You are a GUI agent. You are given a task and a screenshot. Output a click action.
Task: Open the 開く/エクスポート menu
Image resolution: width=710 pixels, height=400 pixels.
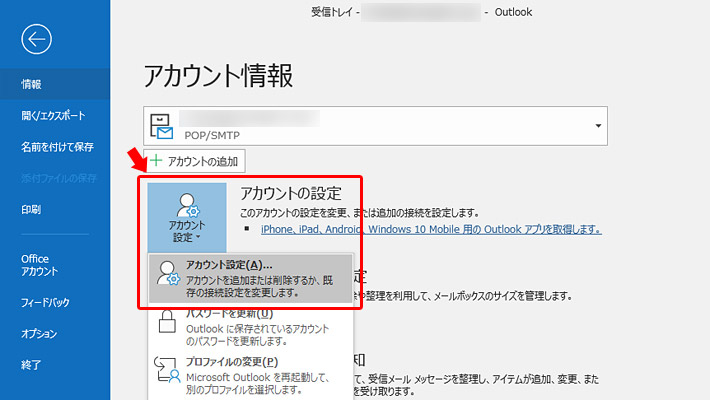(x=55, y=116)
